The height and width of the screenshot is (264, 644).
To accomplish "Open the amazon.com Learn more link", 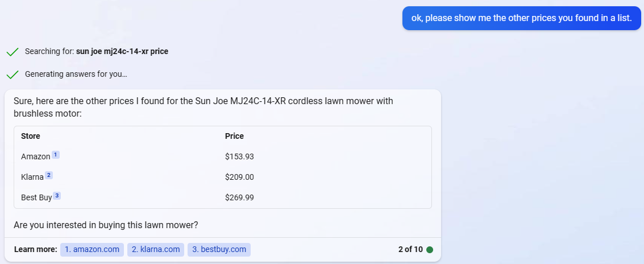I will tap(92, 249).
